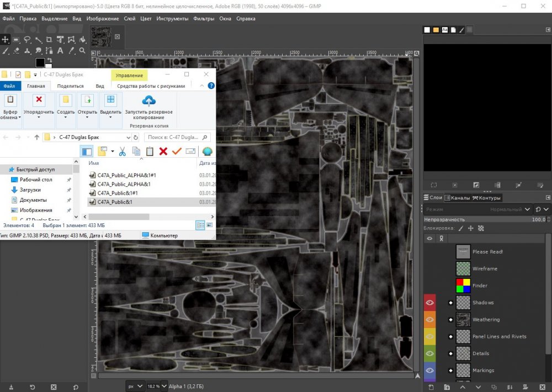The width and height of the screenshot is (552, 392).
Task: Select the Bucket Fill tool
Action: tap(82, 40)
